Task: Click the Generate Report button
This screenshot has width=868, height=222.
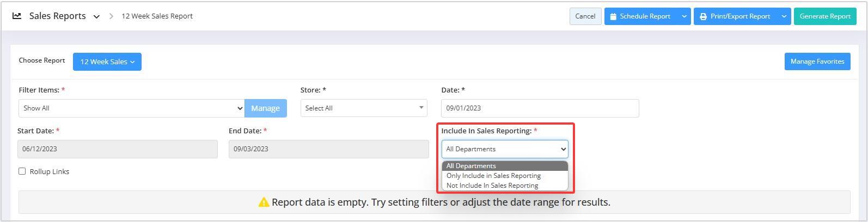Action: tap(825, 16)
